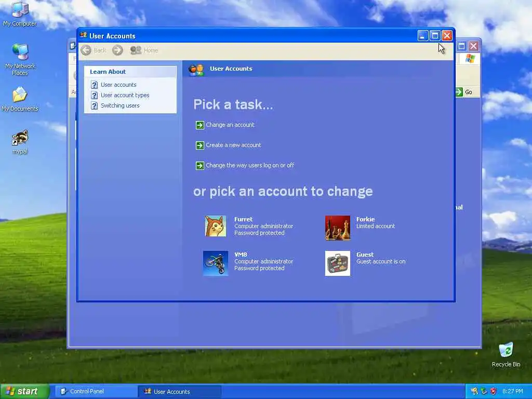Viewport: 532px width, 399px height.
Task: Open the Start menu
Action: tap(25, 392)
